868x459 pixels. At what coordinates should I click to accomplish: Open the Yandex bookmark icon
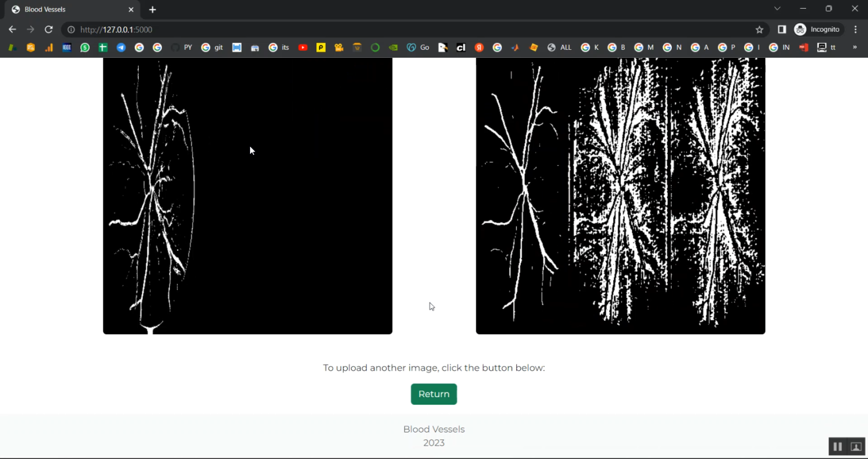(479, 47)
